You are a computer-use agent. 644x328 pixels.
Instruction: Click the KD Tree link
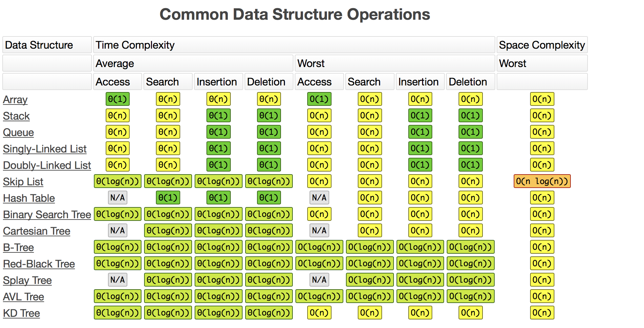(x=21, y=313)
